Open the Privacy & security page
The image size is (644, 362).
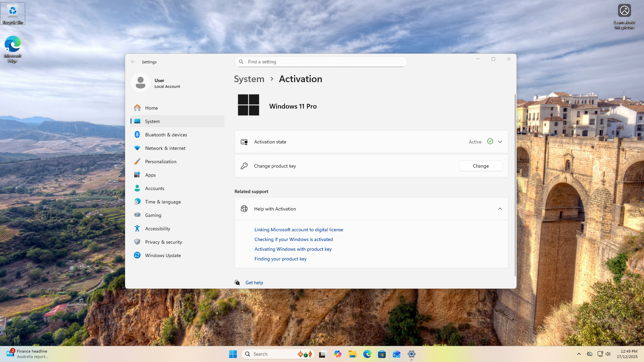[163, 242]
